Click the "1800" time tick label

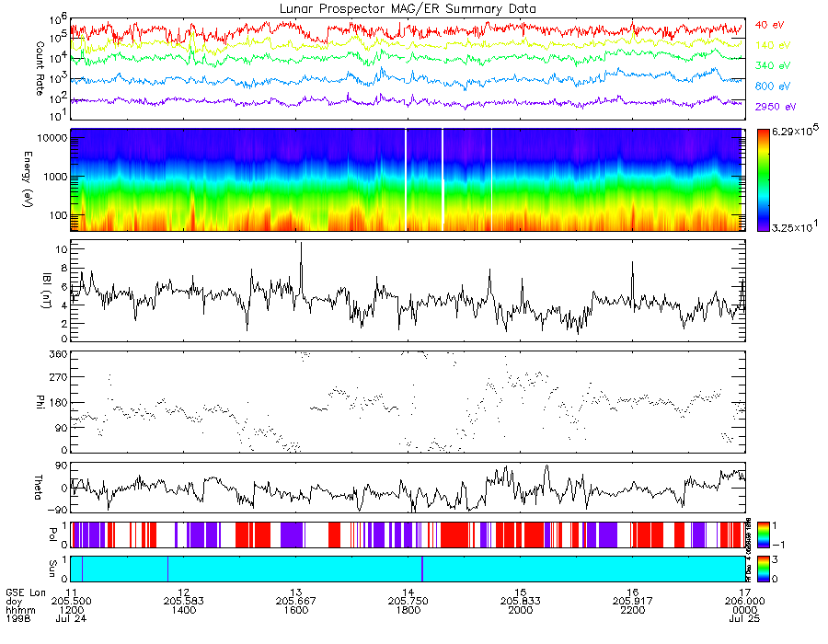tap(408, 610)
